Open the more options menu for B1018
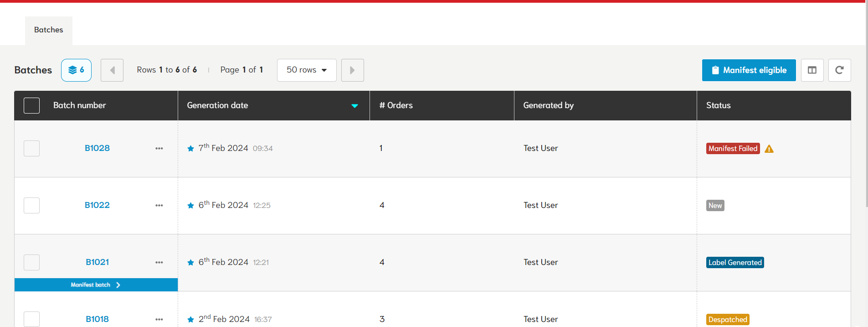Viewport: 868px width, 327px height. 159,319
